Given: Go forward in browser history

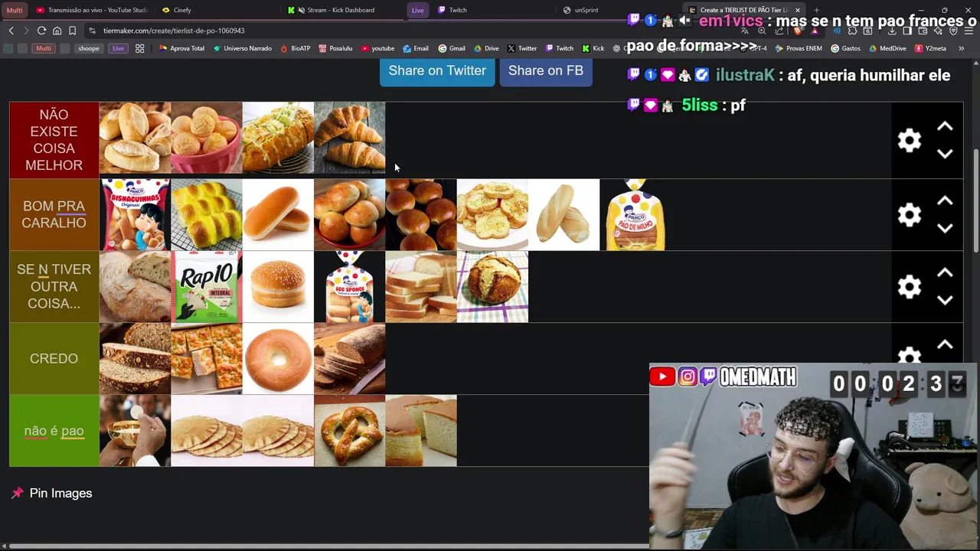Looking at the screenshot, I should click(25, 31).
